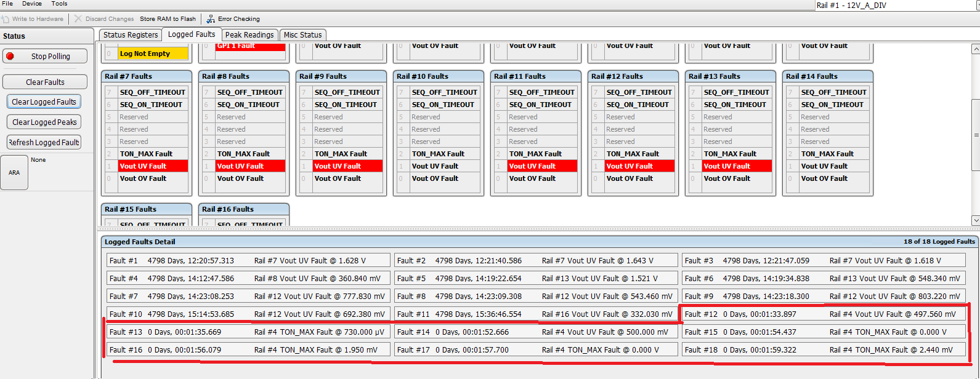The width and height of the screenshot is (980, 379).
Task: Click Store RAM to Flash
Action: click(168, 19)
